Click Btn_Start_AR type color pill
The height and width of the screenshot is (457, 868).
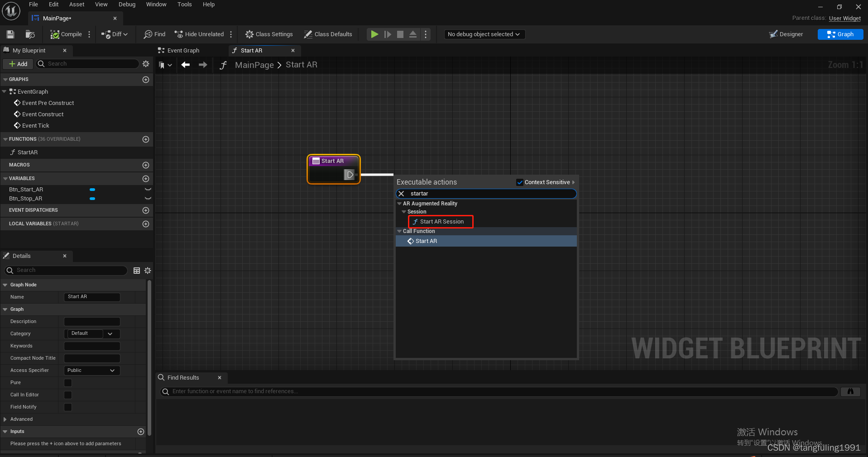92,190
